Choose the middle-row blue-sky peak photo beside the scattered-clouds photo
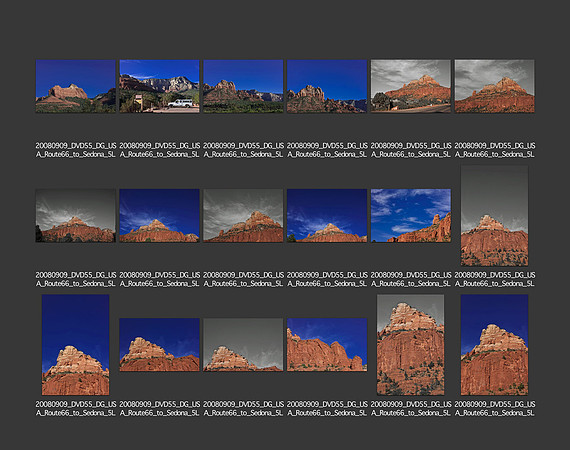Screen dimensions: 570x450 coord(327,216)
